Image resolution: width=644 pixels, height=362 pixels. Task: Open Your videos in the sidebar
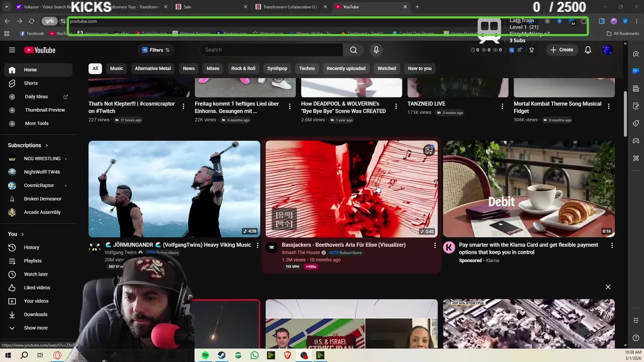[x=38, y=301]
